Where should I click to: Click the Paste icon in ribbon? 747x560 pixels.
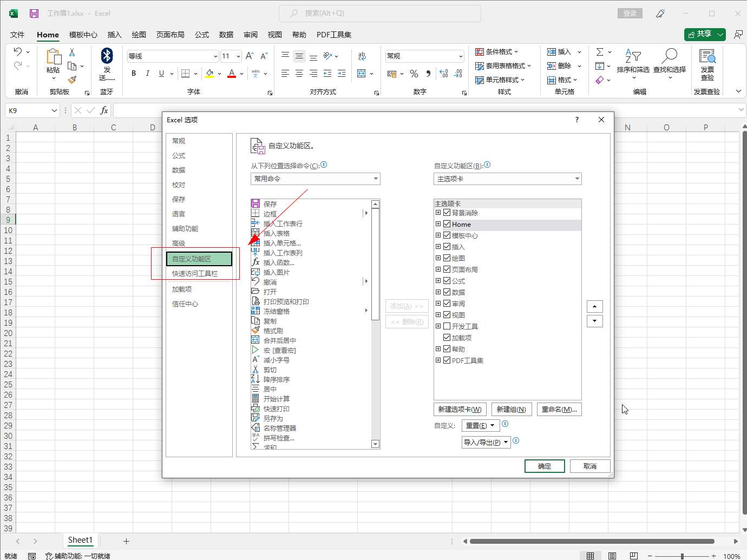tap(54, 56)
